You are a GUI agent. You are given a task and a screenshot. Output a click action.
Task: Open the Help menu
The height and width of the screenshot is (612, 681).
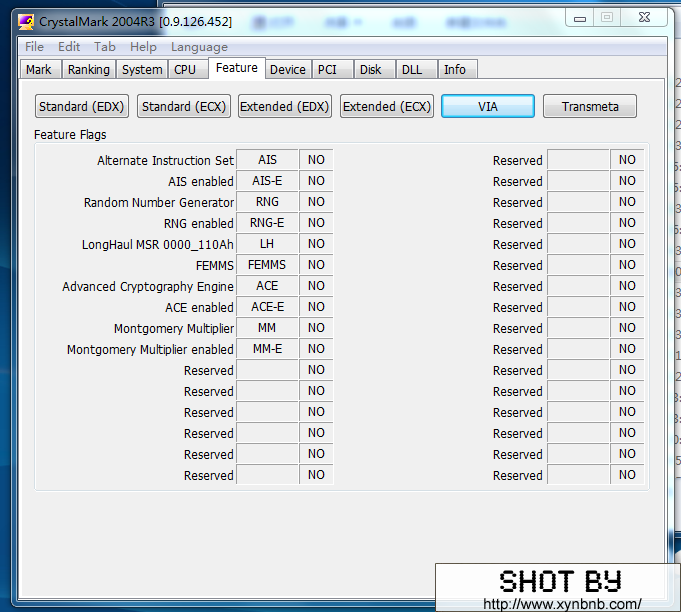[x=143, y=46]
